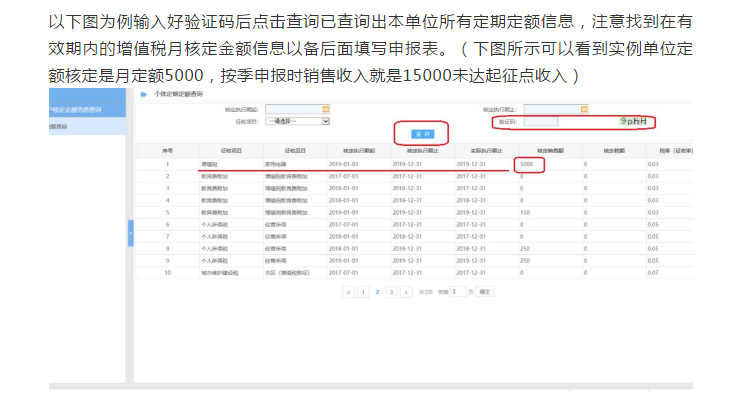The height and width of the screenshot is (415, 751).
Task: Go to the next page with the > button
Action: coord(406,292)
